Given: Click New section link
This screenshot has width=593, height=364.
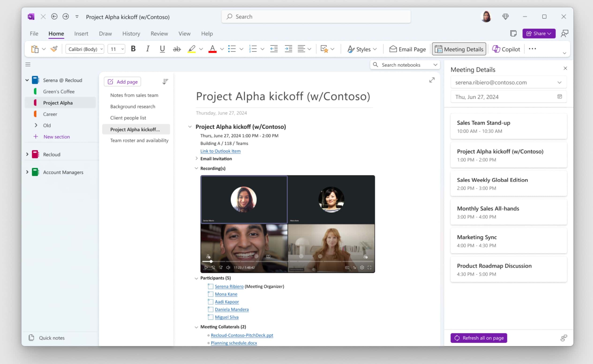Looking at the screenshot, I should (x=57, y=137).
